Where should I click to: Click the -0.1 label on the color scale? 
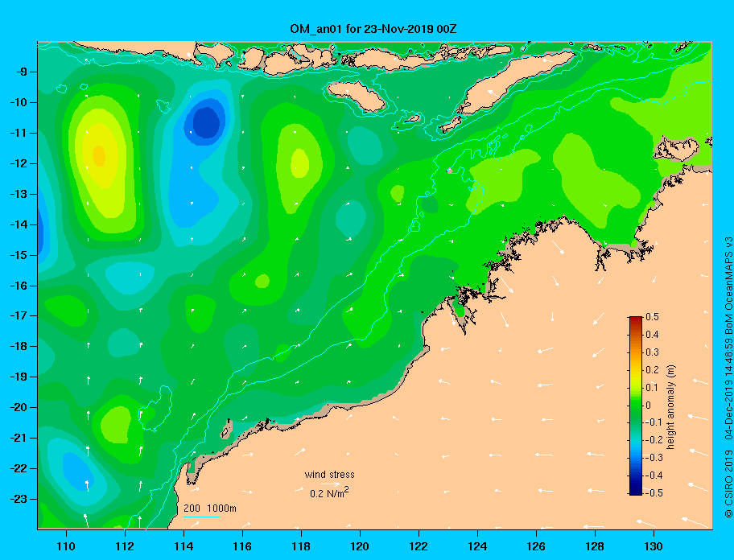click(654, 422)
